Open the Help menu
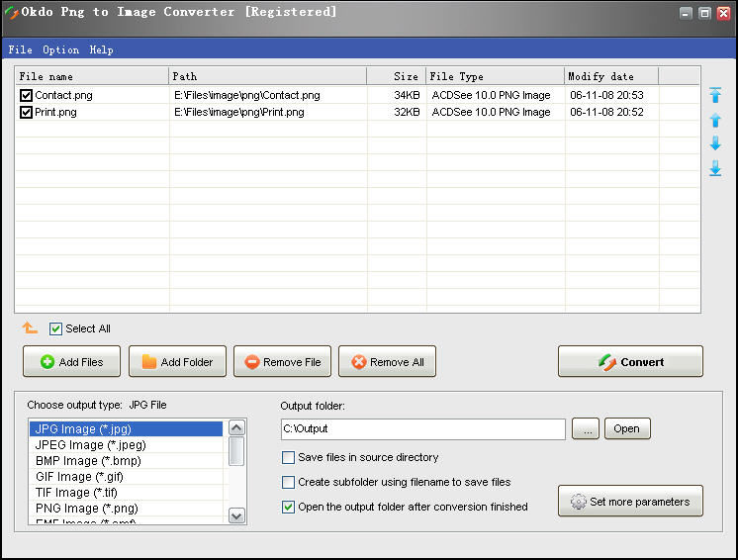This screenshot has height=560, width=738. point(101,49)
